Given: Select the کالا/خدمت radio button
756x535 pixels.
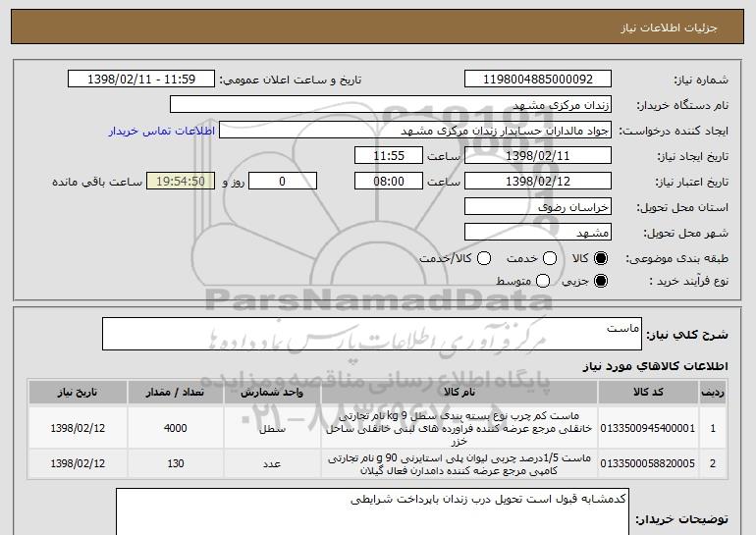Looking at the screenshot, I should pyautogui.click(x=484, y=258).
